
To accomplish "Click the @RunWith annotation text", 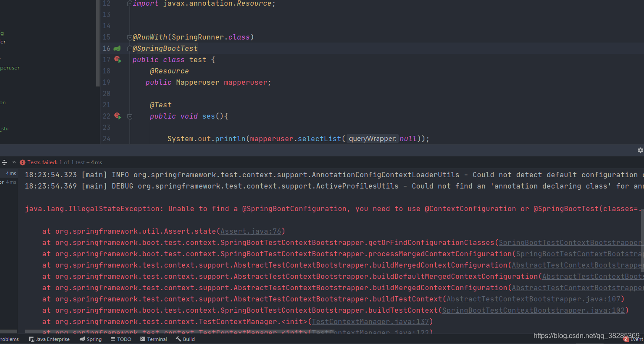I will click(150, 37).
